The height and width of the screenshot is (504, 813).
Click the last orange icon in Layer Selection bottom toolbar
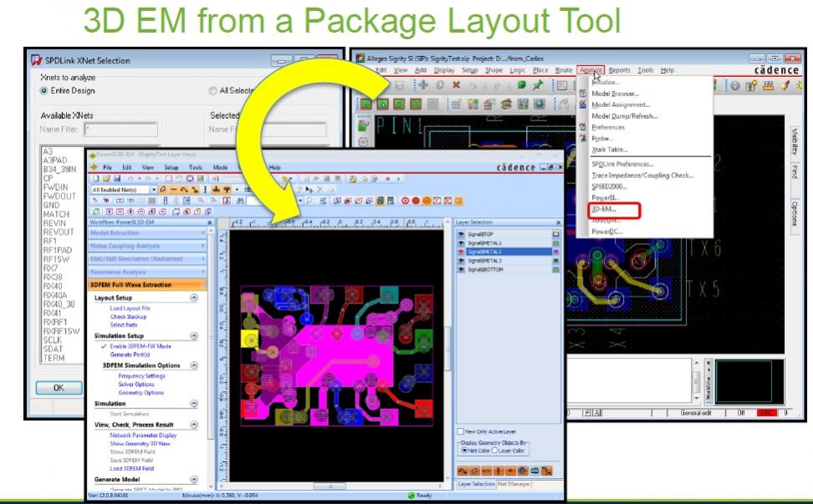[546, 471]
